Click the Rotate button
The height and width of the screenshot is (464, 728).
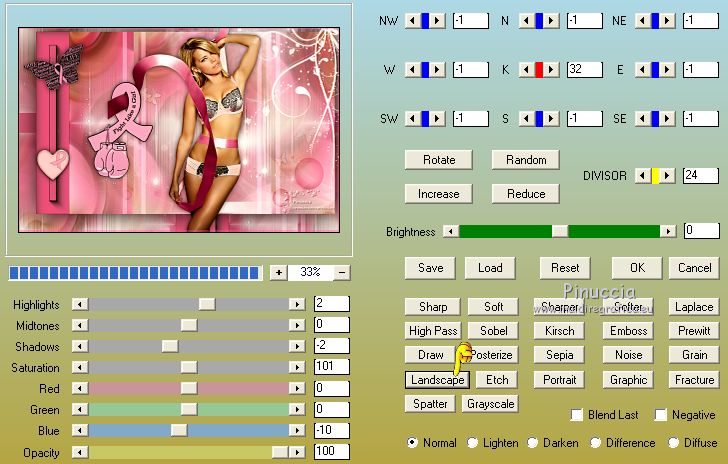click(439, 160)
